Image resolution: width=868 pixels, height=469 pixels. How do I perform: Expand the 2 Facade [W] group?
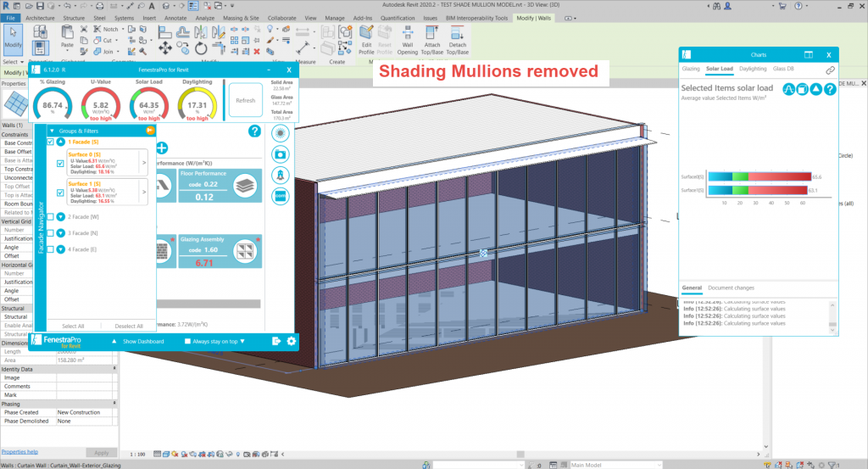tap(61, 217)
